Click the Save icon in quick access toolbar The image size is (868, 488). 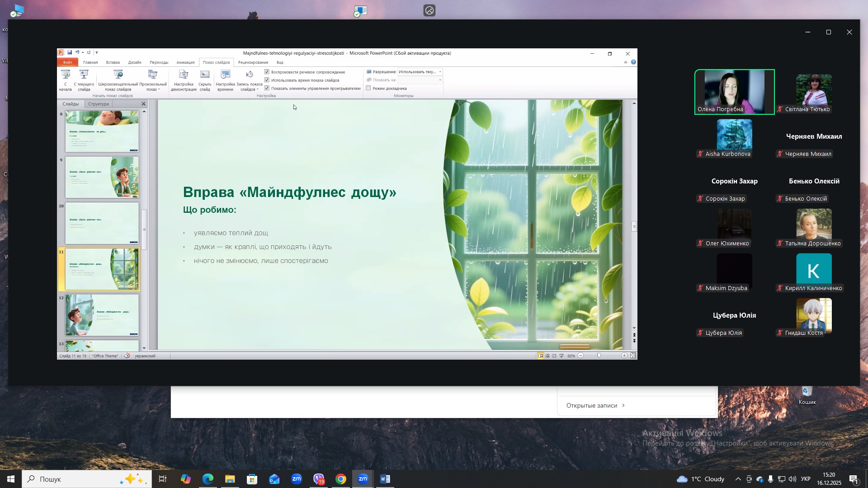coord(70,53)
